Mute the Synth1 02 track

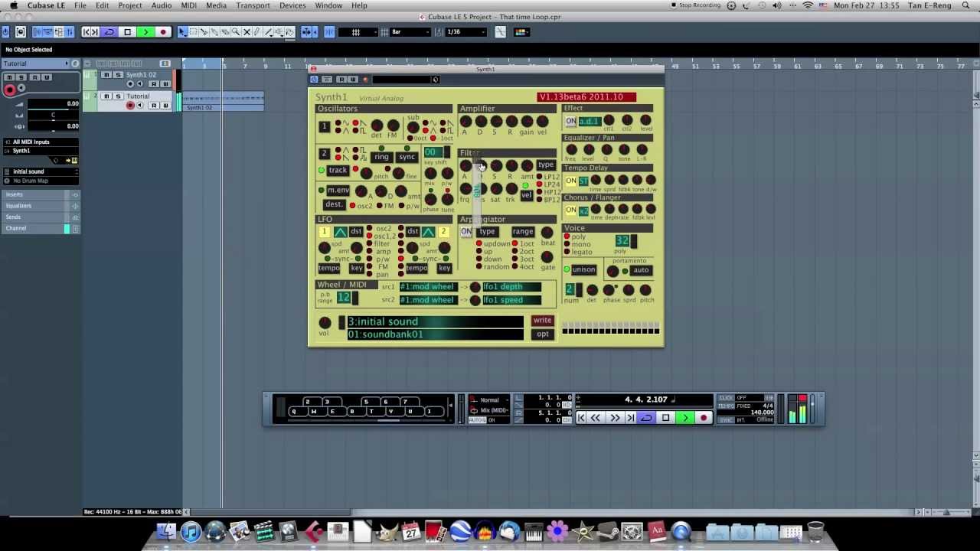(106, 75)
